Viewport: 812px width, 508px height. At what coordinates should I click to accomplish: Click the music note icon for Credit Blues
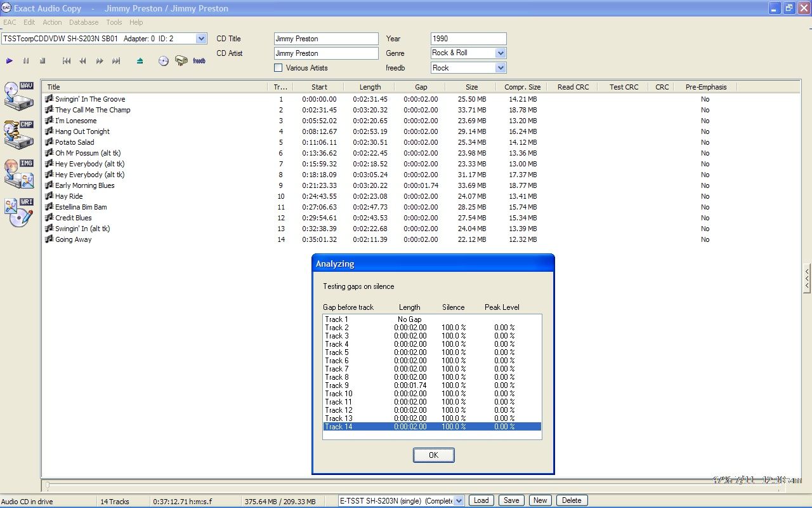tap(49, 218)
